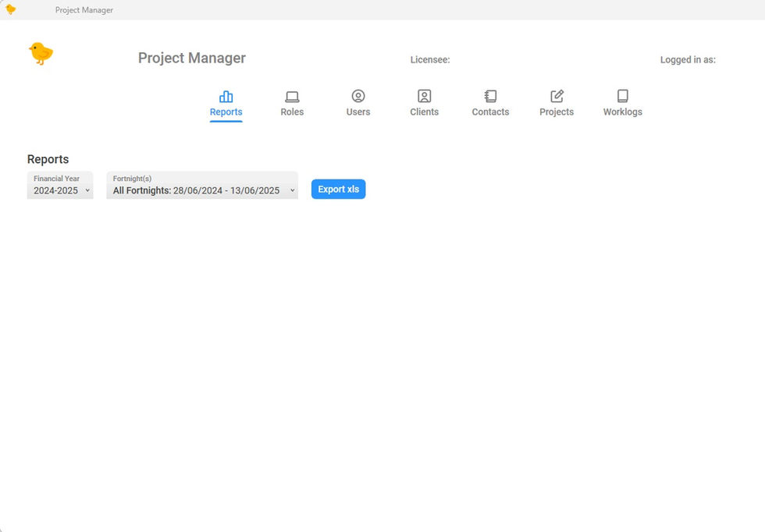This screenshot has width=765, height=532.
Task: Click the app icon in the title bar
Action: point(11,9)
